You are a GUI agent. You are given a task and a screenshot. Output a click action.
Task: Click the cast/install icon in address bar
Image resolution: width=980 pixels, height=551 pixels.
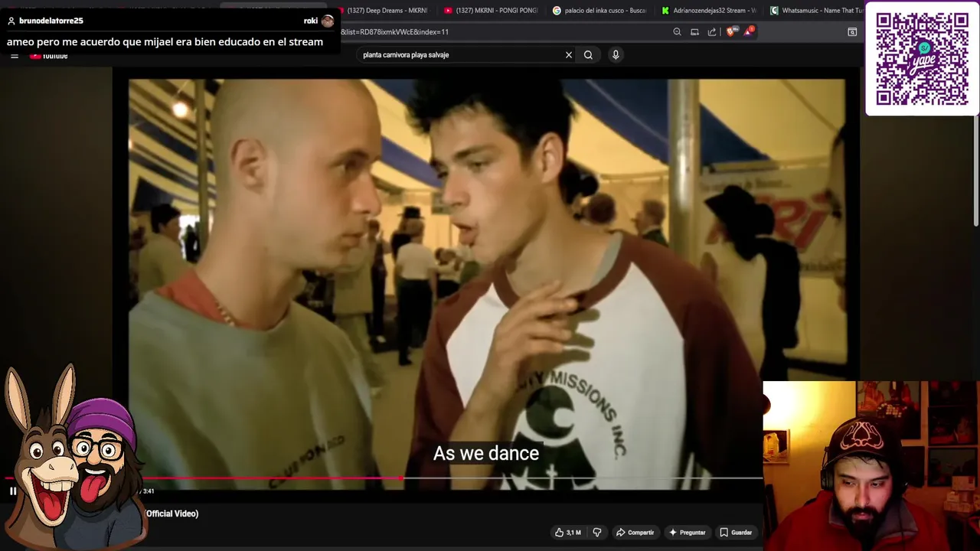click(x=694, y=32)
